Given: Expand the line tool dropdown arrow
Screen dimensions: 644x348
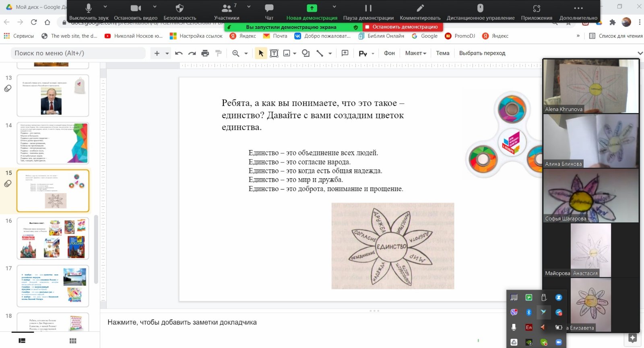Looking at the screenshot, I should 330,53.
